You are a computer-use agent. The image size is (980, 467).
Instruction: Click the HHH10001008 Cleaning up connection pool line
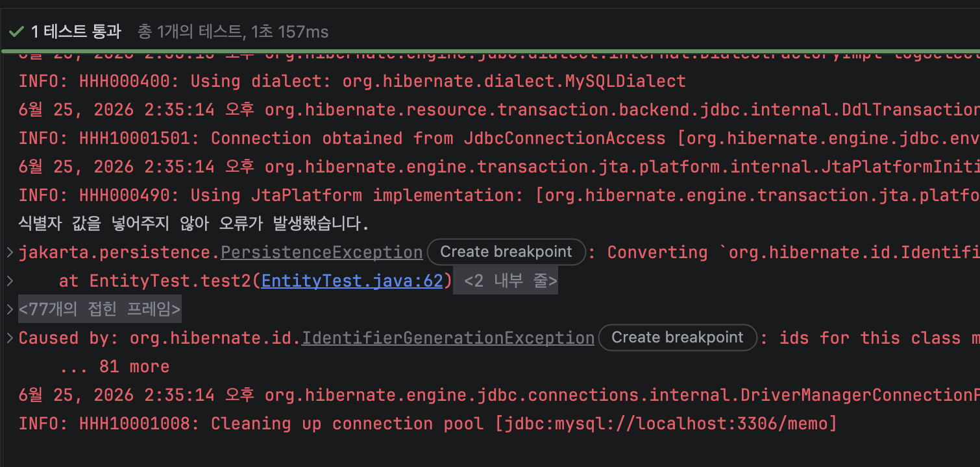[x=428, y=424]
